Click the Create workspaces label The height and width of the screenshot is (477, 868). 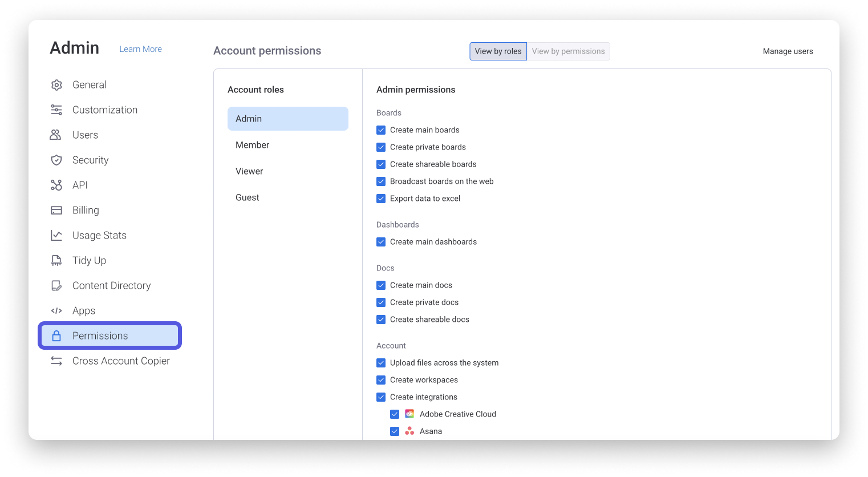(x=424, y=380)
